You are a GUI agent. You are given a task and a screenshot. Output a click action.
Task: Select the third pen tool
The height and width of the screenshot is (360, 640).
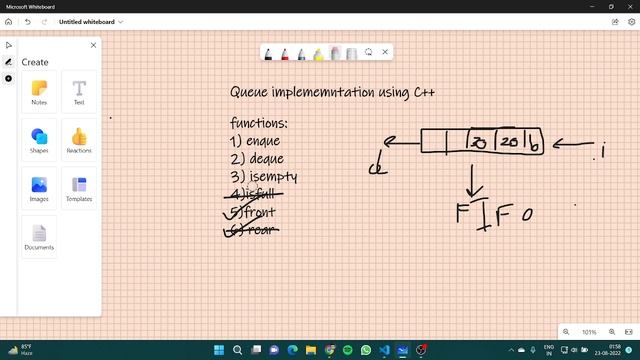pos(302,53)
